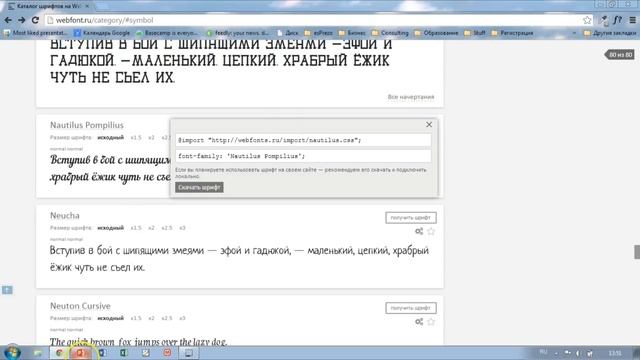Viewport: 640px width, 360px height.
Task: Open the feedly: your news bookmark
Action: point(237,33)
